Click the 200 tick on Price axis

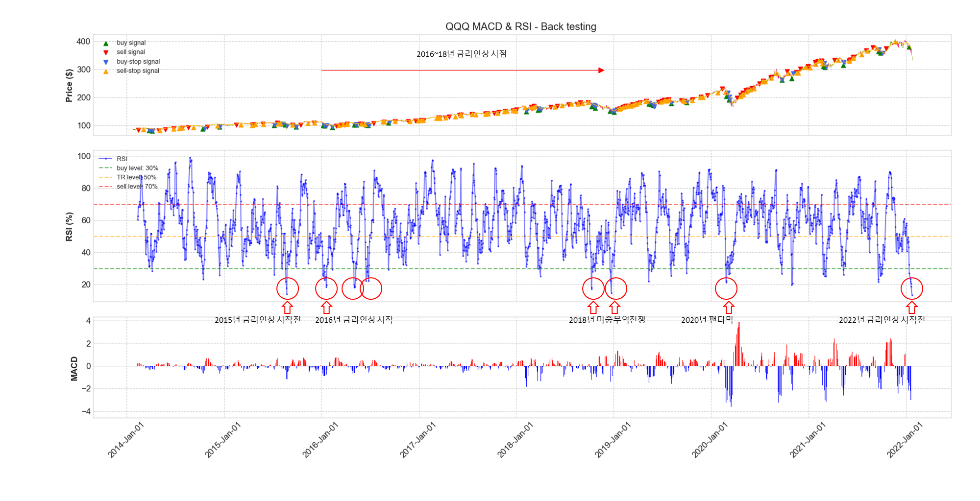83,97
